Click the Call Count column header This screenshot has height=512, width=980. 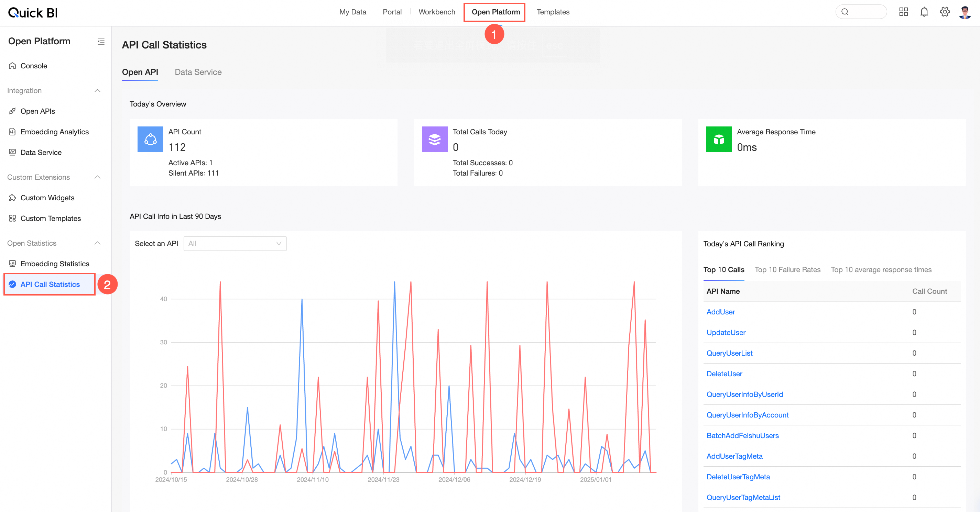[929, 291]
